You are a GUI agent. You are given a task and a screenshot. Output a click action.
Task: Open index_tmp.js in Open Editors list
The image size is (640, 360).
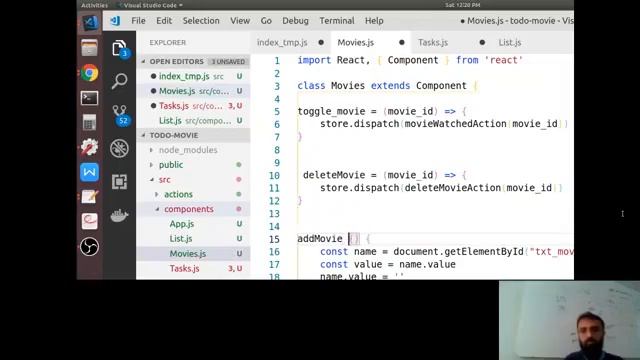[193, 76]
